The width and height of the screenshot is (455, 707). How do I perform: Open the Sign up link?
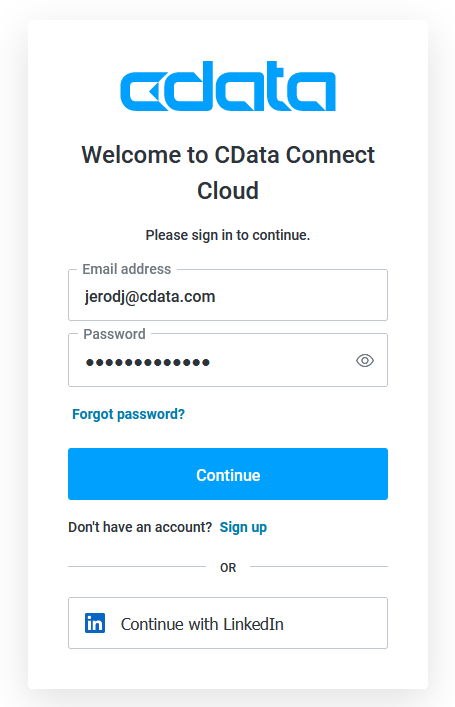(x=243, y=527)
